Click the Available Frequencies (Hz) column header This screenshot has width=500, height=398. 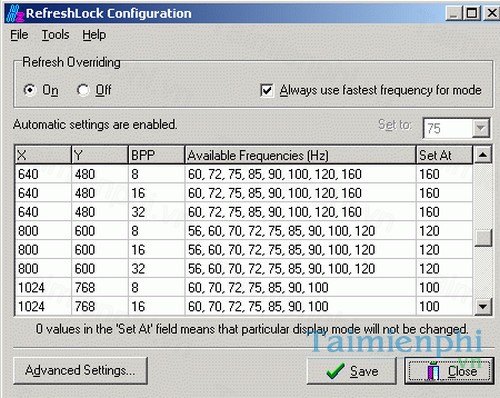(x=300, y=155)
